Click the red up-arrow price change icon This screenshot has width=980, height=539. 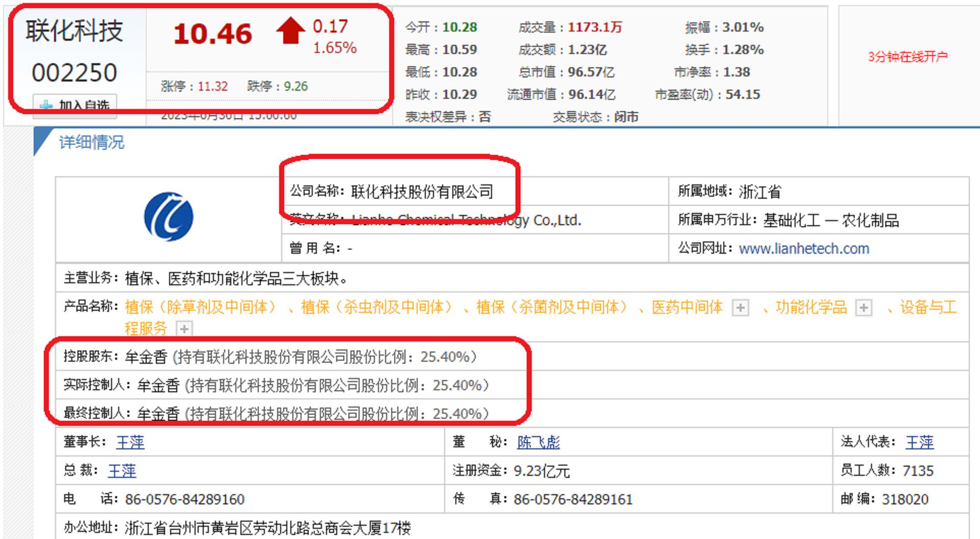click(290, 31)
